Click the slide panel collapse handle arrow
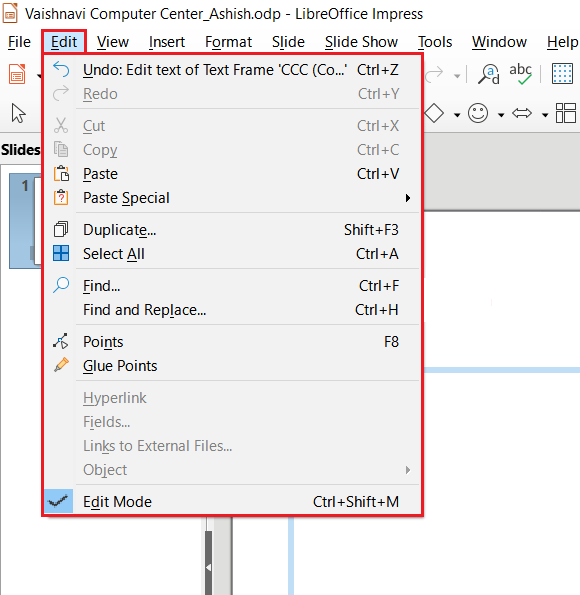 [x=208, y=567]
